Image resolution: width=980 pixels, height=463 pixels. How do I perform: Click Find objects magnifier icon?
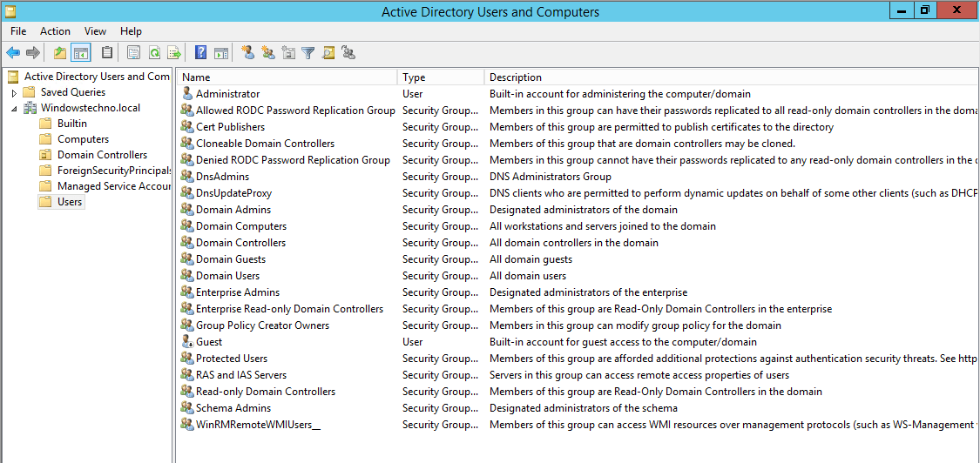tap(328, 53)
